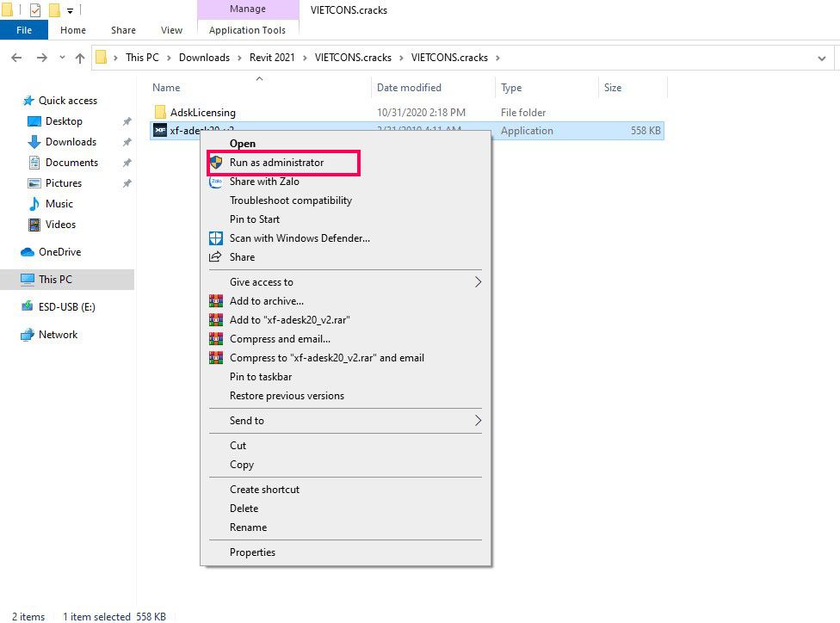Open the Properties quick access icon
Screen dimensions: 840x623
click(34, 9)
